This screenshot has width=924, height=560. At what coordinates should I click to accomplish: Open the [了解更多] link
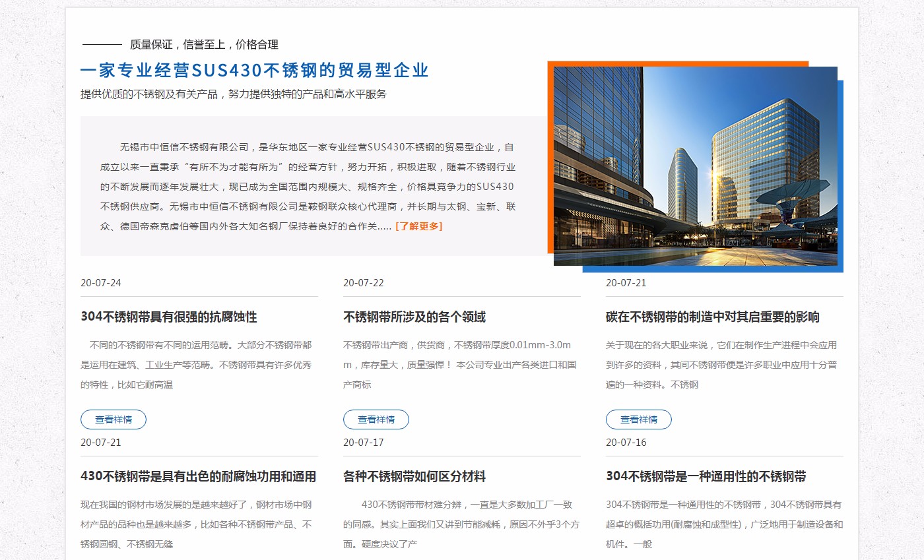coord(418,226)
